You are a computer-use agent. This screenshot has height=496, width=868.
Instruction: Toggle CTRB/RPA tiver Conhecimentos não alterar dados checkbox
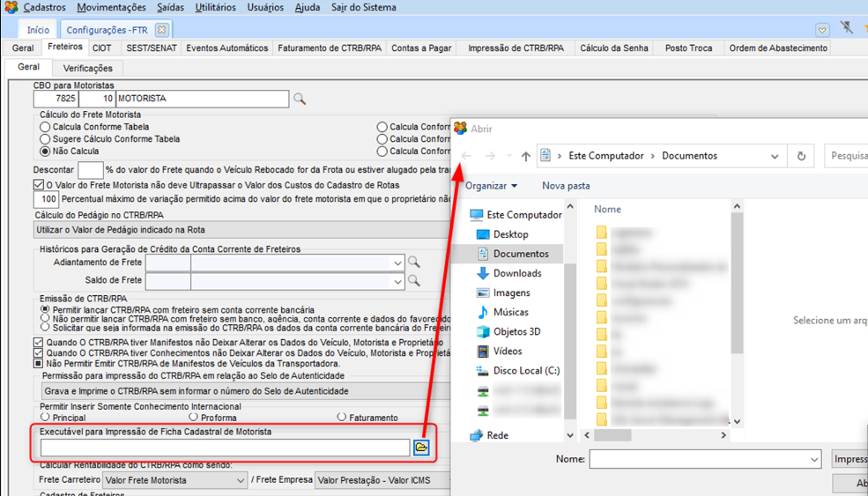pyautogui.click(x=38, y=353)
